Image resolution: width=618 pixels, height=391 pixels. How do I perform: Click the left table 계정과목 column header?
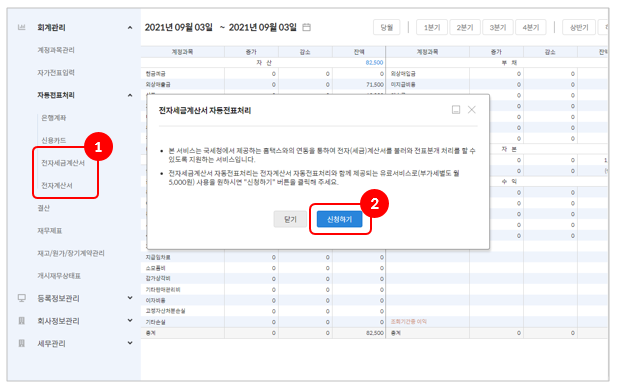point(182,52)
